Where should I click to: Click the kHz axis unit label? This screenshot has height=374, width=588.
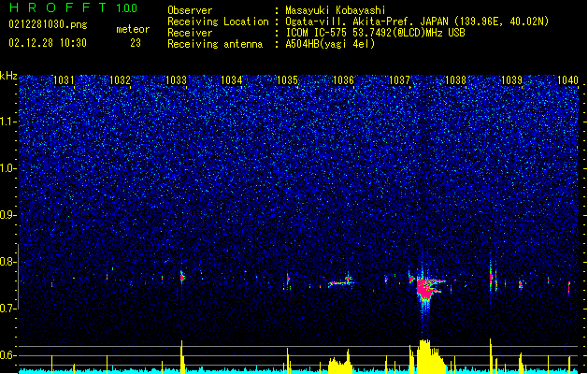[x=8, y=76]
